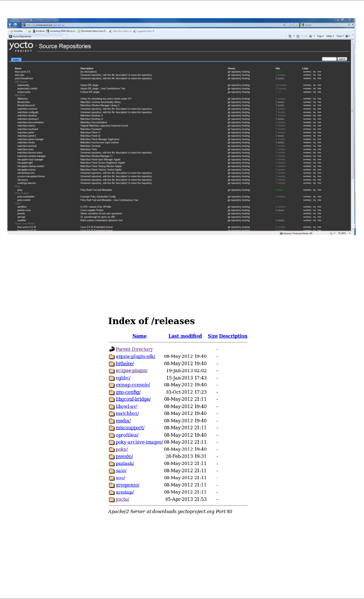Open the poky/ releases link
Screen dimensions: 364x599
click(122, 449)
